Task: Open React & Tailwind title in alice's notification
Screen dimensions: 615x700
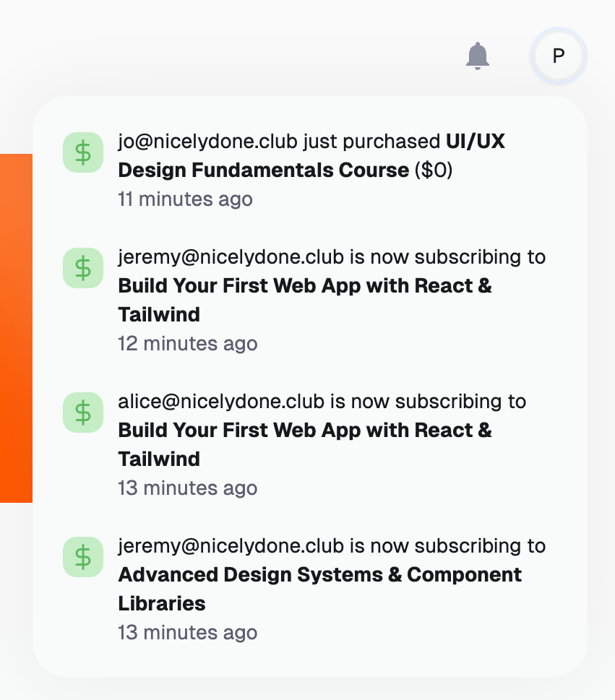Action: coord(304,431)
